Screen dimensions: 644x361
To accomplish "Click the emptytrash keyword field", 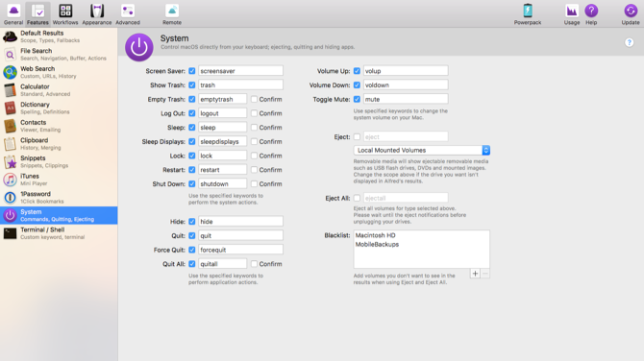I will point(223,99).
